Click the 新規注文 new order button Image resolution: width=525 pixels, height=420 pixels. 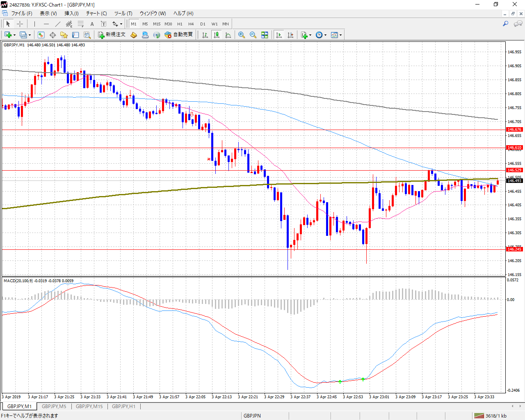(x=112, y=35)
